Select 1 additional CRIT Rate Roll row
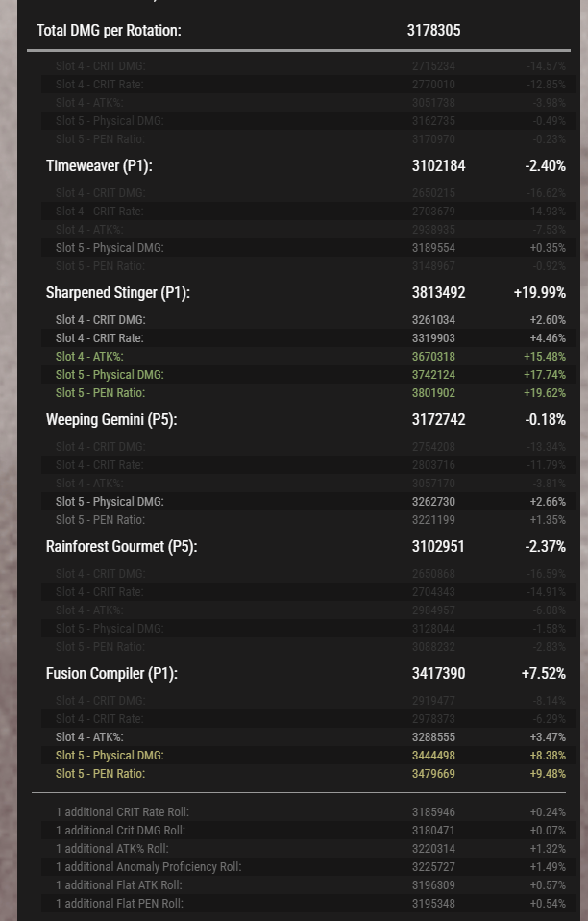588x921 pixels. (x=308, y=812)
